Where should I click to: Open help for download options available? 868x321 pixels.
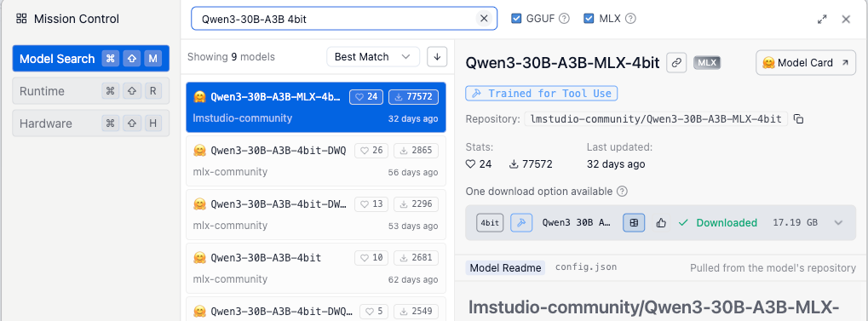tap(622, 192)
